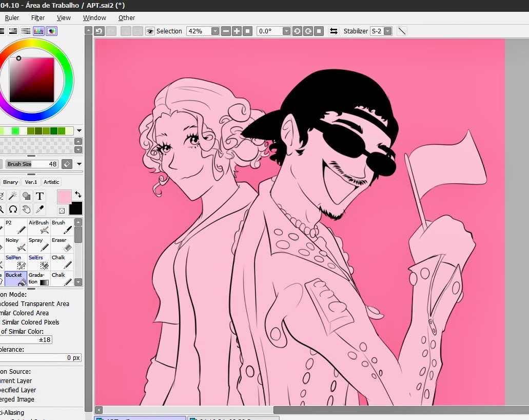Open the Stabilizer S-2 dropdown
Image resolution: width=529 pixels, height=420 pixels.
coord(387,31)
